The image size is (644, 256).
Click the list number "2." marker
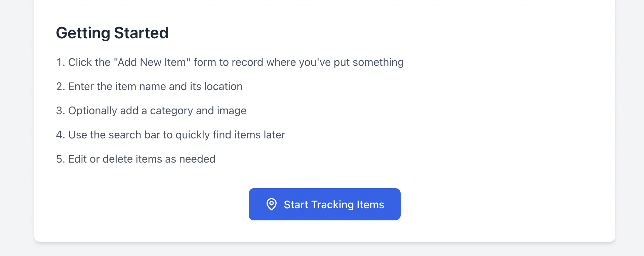click(x=60, y=87)
